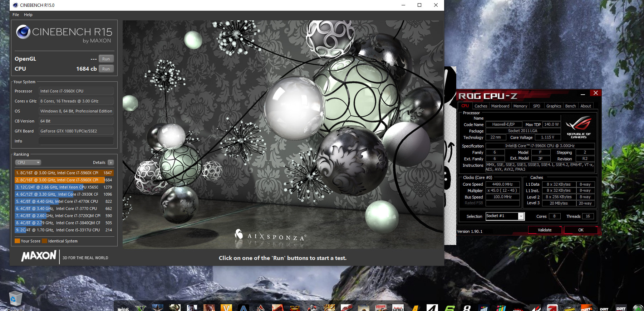The width and height of the screenshot is (644, 311).
Task: Click the orange Your Score legend swatch
Action: pos(17,241)
